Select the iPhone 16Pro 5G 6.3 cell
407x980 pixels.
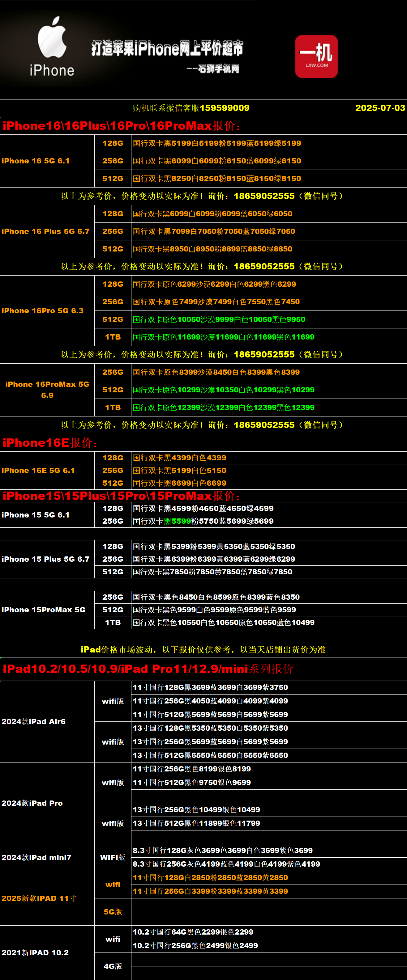(x=47, y=310)
